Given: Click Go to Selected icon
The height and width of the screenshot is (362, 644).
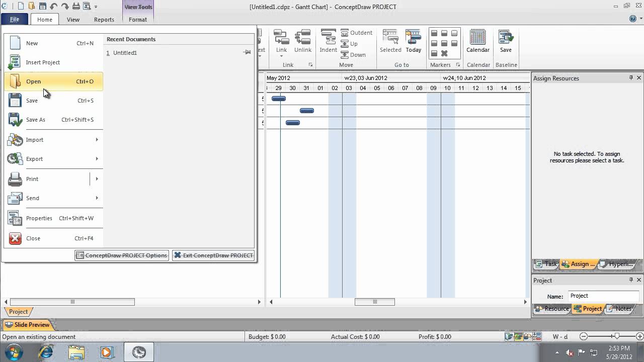Looking at the screenshot, I should click(390, 37).
